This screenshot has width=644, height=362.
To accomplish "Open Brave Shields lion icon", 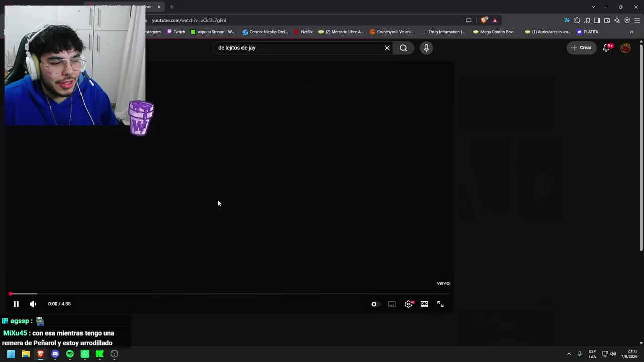I will coord(484,20).
